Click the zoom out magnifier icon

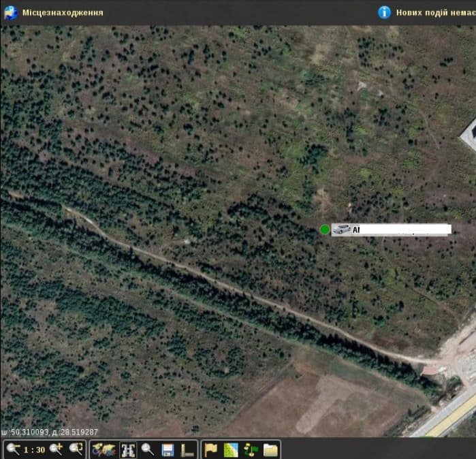pos(13,449)
